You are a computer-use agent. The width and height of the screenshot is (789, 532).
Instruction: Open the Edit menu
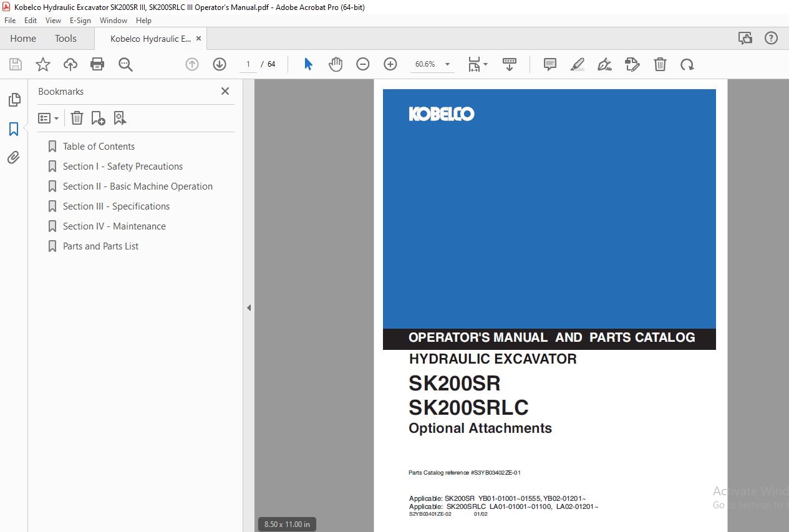pos(31,21)
